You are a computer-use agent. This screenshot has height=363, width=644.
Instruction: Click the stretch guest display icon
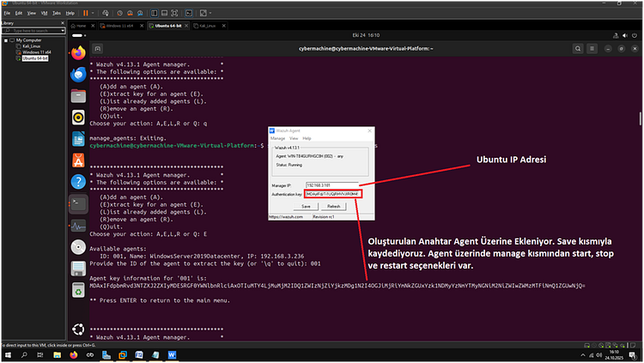click(203, 13)
